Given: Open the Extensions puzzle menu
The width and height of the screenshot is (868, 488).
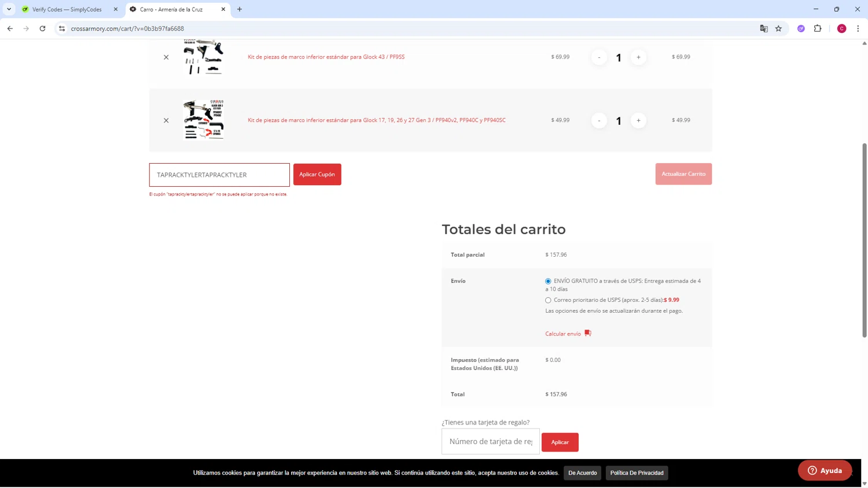Looking at the screenshot, I should (818, 28).
